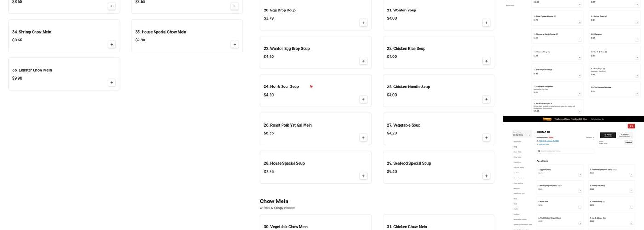Add Wonton Soup using its plus button
644x230 pixels.
[x=486, y=23]
